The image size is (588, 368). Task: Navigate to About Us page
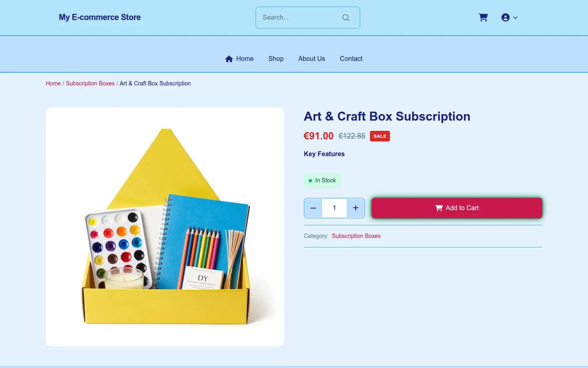coord(312,59)
